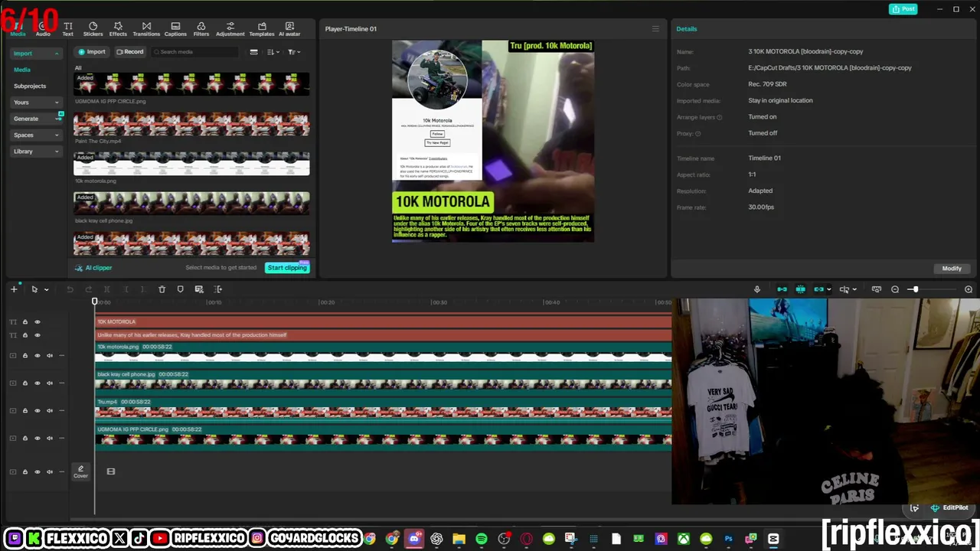Toggle auto snapping on the timeline
The width and height of the screenshot is (980, 551).
pyautogui.click(x=800, y=289)
